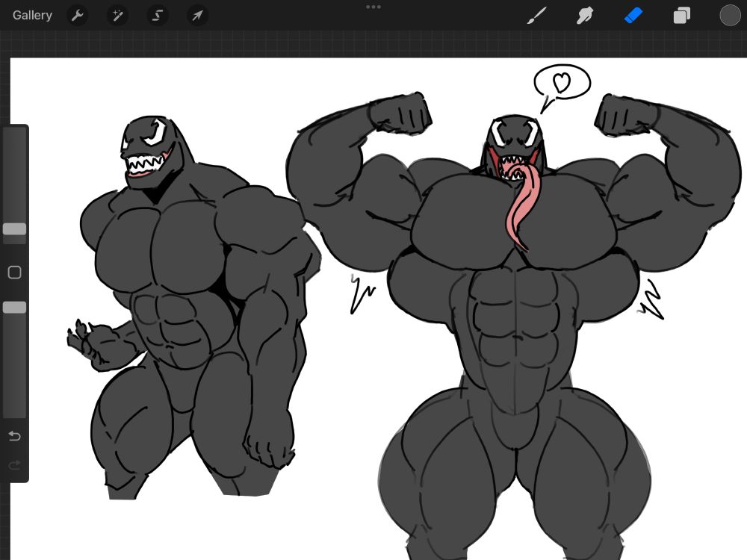Open the Actions wrench menu
Viewport: 747px width, 560px height.
[77, 16]
